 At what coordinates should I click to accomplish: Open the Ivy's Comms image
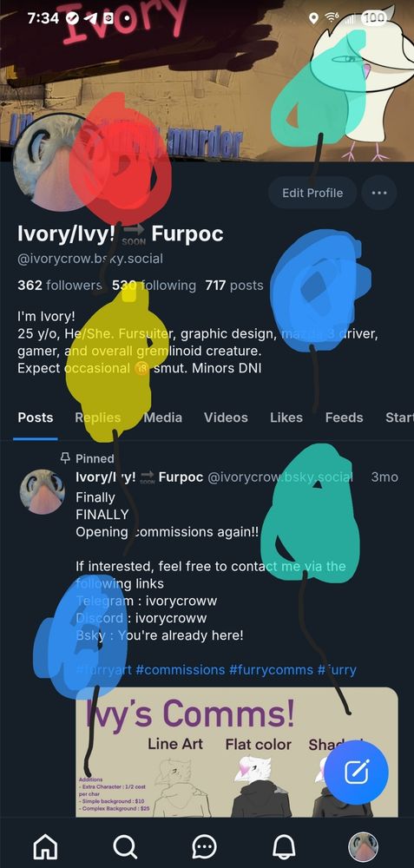click(x=237, y=752)
